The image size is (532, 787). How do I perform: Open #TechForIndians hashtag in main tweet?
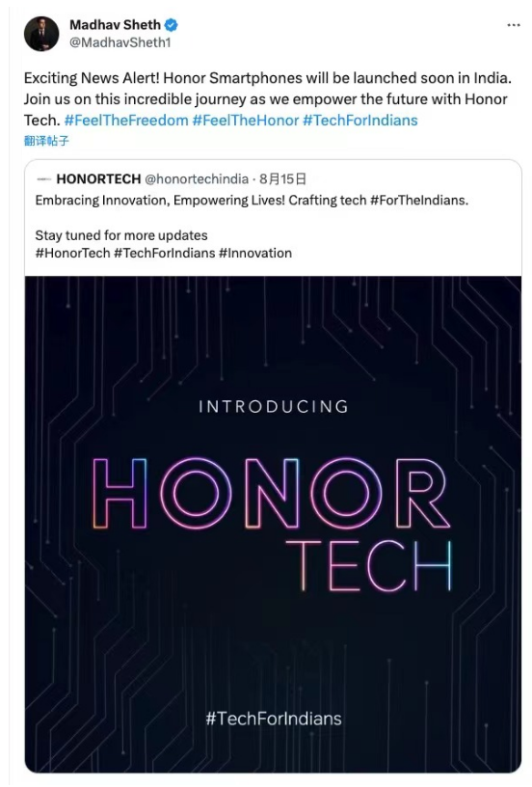click(x=360, y=121)
